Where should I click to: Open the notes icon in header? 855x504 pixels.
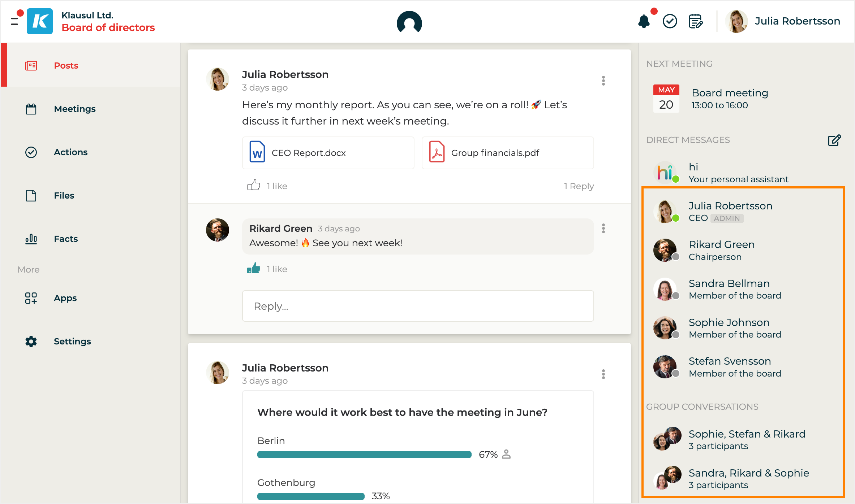(695, 21)
